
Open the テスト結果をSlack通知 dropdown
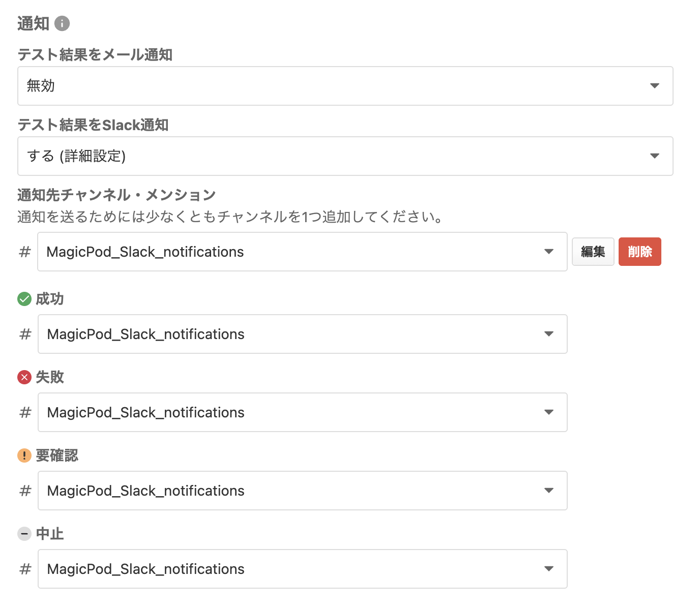point(345,156)
